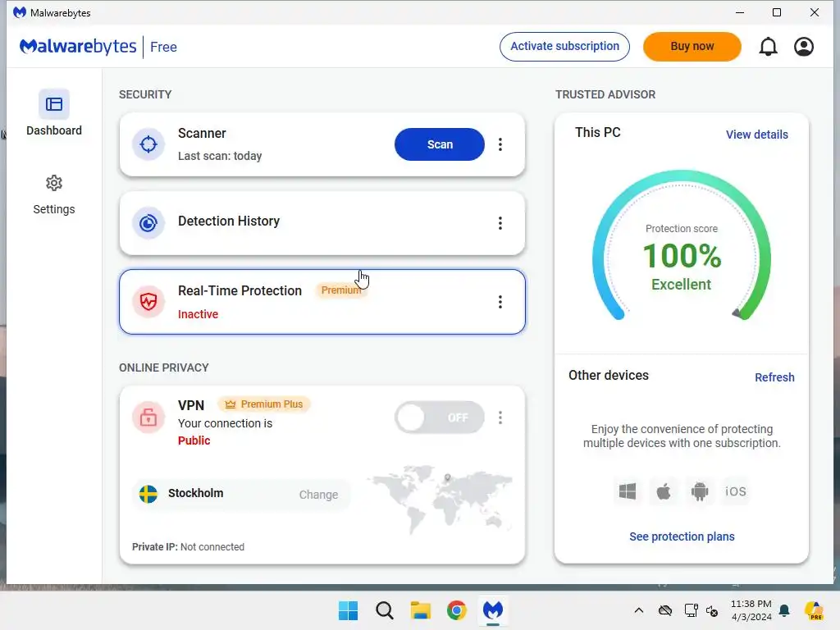
Task: Click the Windows platform icon under Other devices
Action: pyautogui.click(x=628, y=491)
